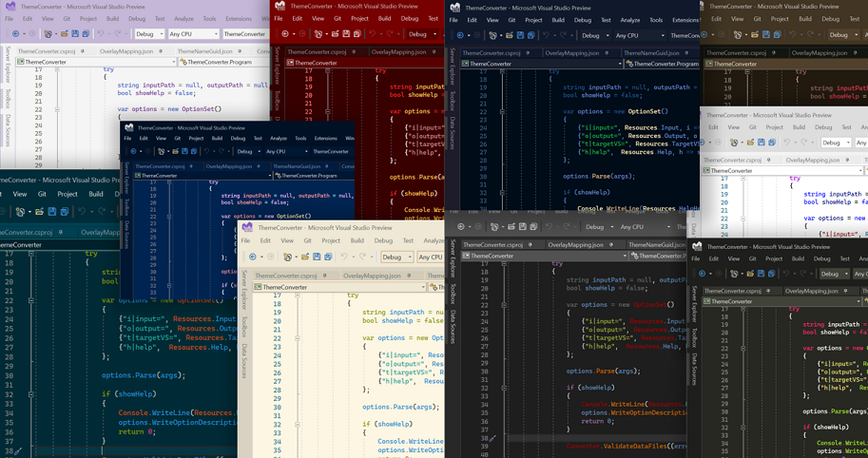The height and width of the screenshot is (458, 868).
Task: Click screwdriver icon at line 38, dark gray window
Action: [x=492, y=438]
